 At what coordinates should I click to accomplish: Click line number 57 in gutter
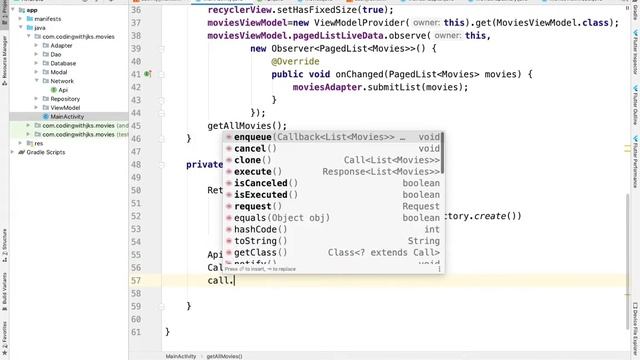(136, 280)
